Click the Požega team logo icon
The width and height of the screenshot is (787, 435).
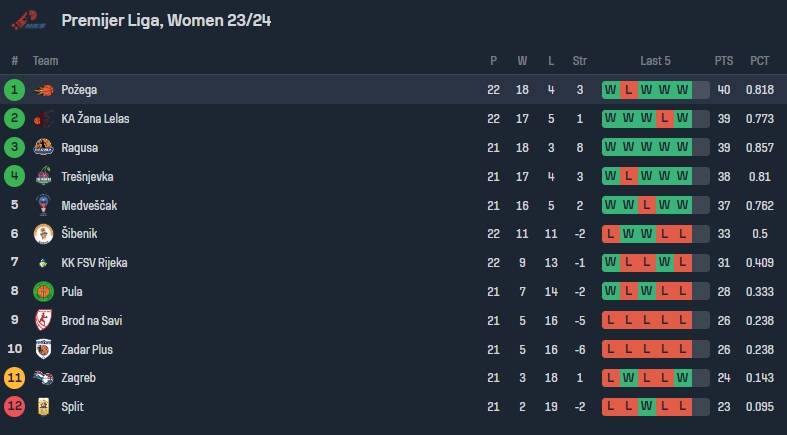tap(44, 90)
